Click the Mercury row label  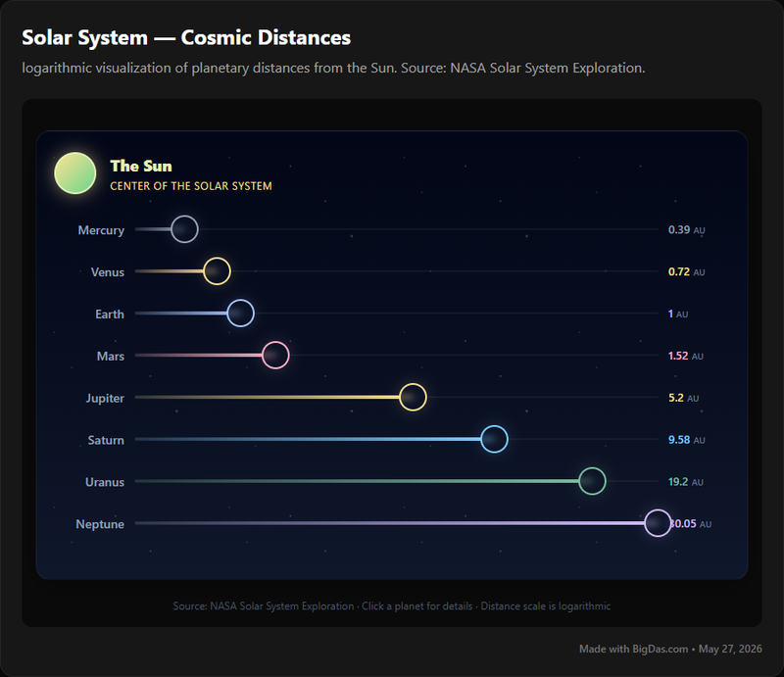(101, 230)
